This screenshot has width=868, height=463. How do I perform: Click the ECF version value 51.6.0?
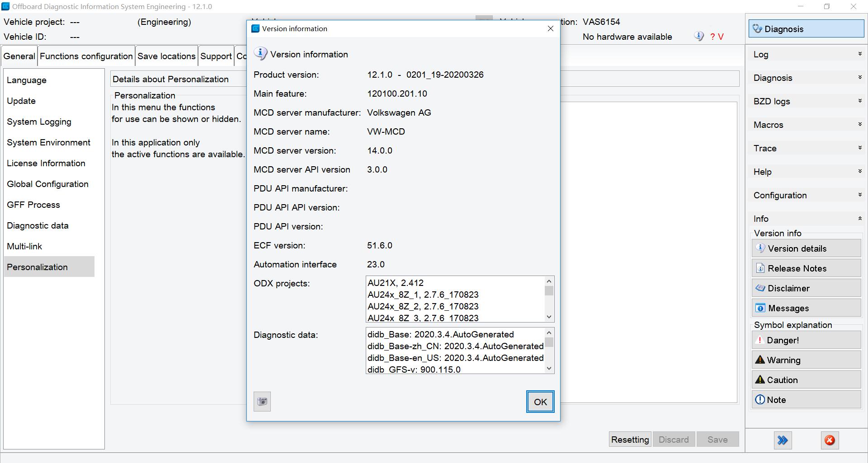(380, 245)
